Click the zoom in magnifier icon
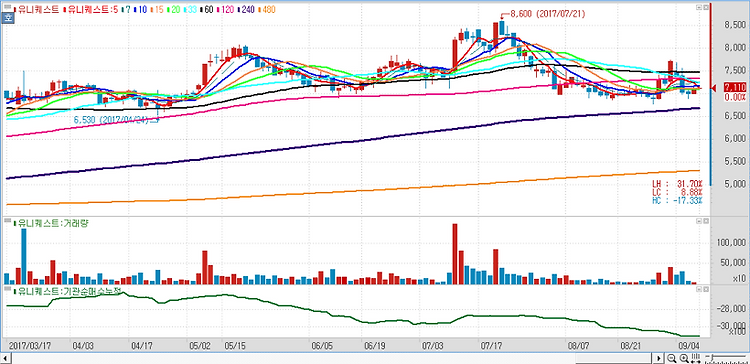Viewport: 750px width, 364px height. pos(684,358)
